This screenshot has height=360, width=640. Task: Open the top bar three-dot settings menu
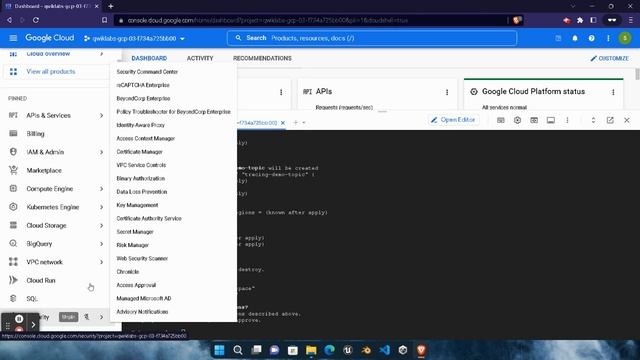[x=608, y=38]
